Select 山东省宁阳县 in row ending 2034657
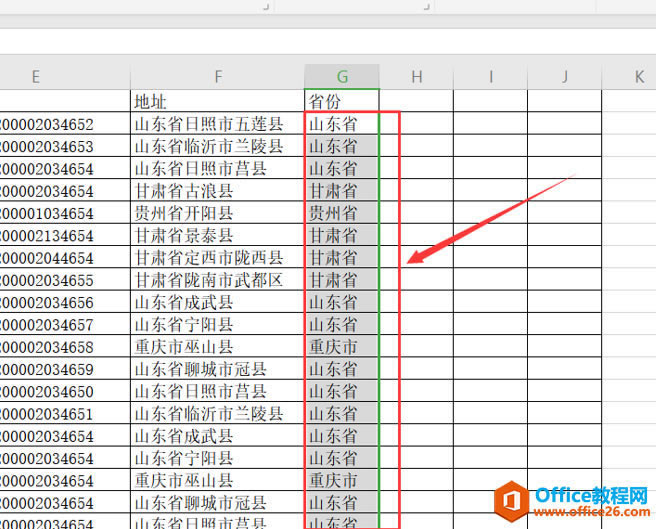Viewport: 657px width, 529px height. 217,324
